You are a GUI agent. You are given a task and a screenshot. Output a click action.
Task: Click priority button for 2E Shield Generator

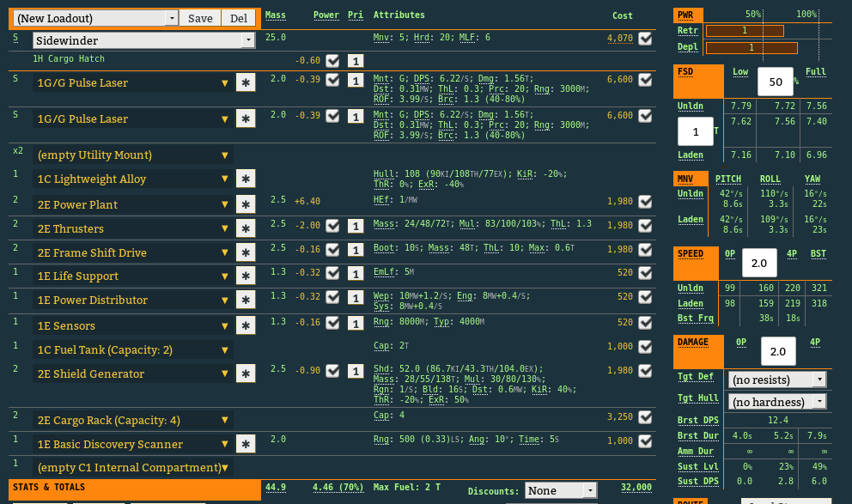click(356, 371)
